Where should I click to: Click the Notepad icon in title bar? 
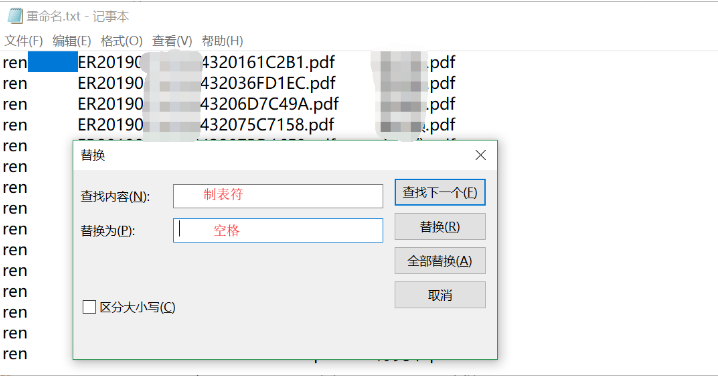[x=15, y=16]
